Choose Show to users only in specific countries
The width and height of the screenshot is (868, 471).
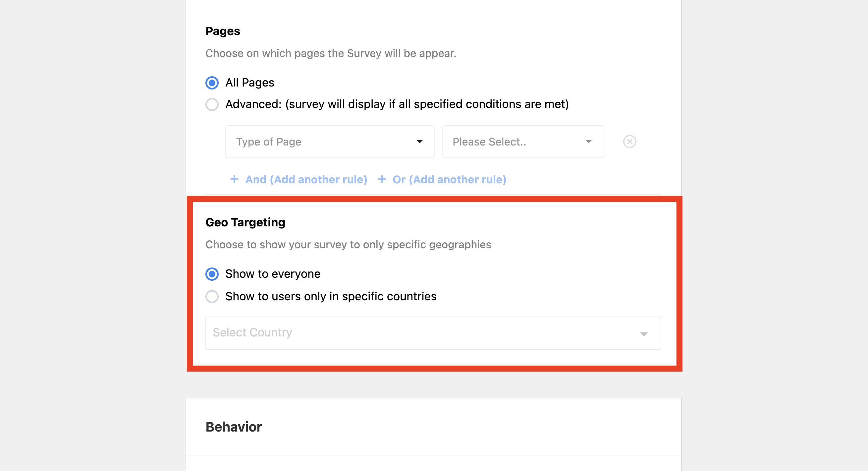pyautogui.click(x=212, y=297)
